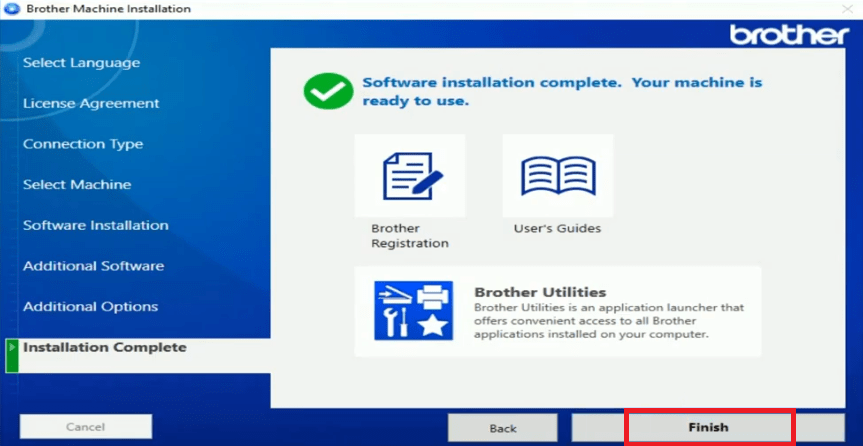Click the green installation complete checkmark
The image size is (863, 446).
329,91
